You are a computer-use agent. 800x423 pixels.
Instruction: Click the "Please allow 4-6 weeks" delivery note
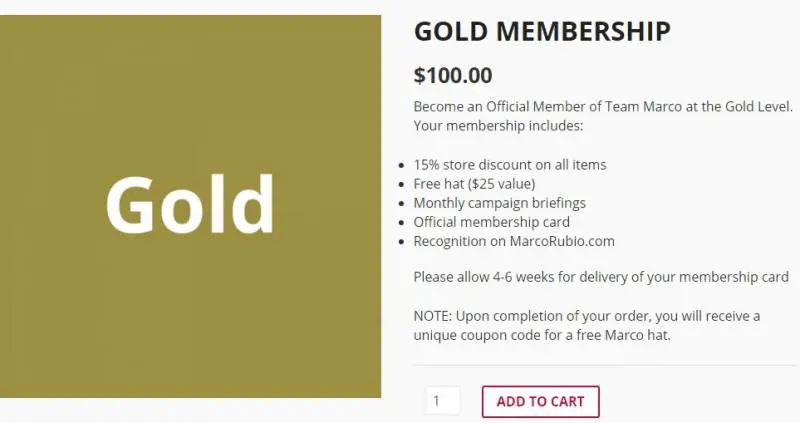600,277
